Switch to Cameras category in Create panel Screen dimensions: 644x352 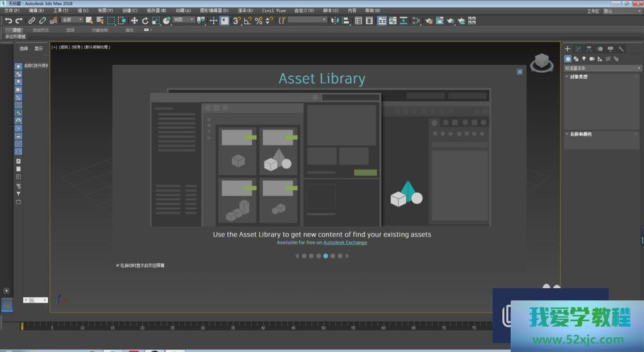coord(591,59)
